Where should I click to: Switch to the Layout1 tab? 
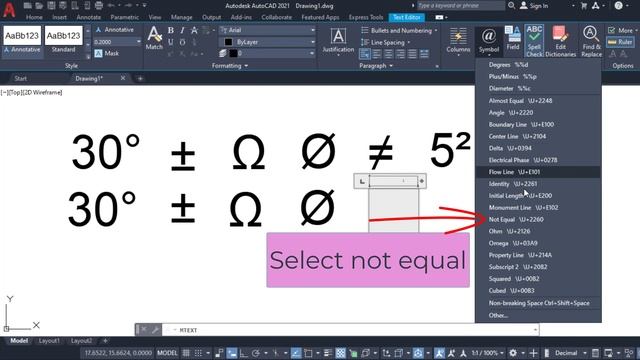click(49, 341)
